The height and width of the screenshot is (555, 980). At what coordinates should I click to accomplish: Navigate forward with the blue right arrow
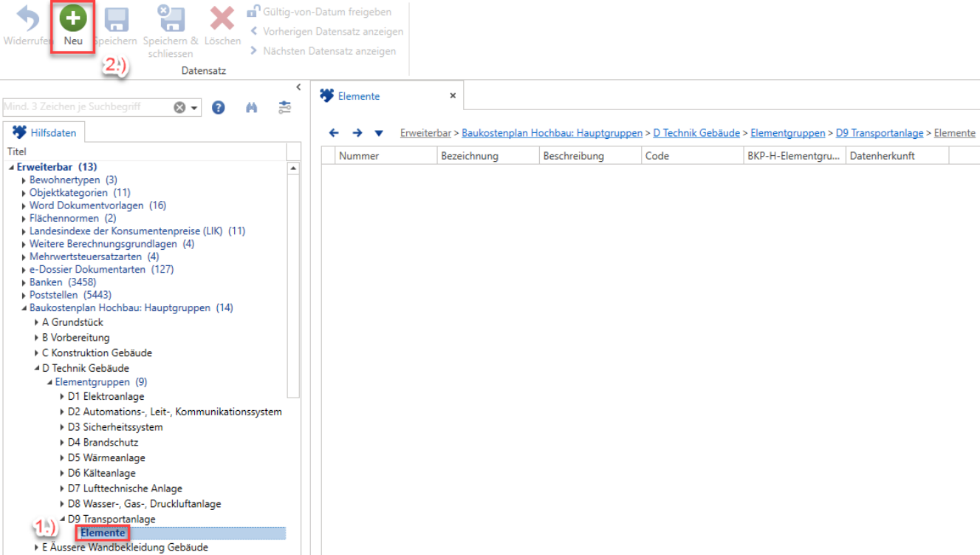coord(357,133)
